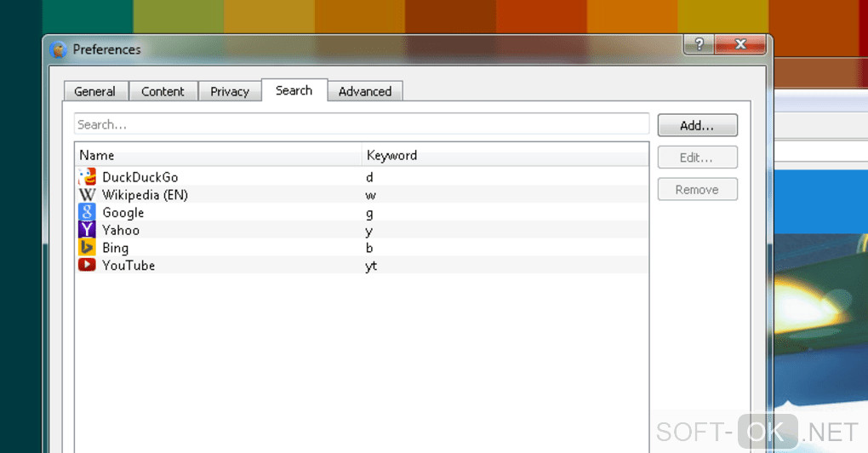Close the Preferences dialog window
The width and height of the screenshot is (868, 453).
point(740,44)
